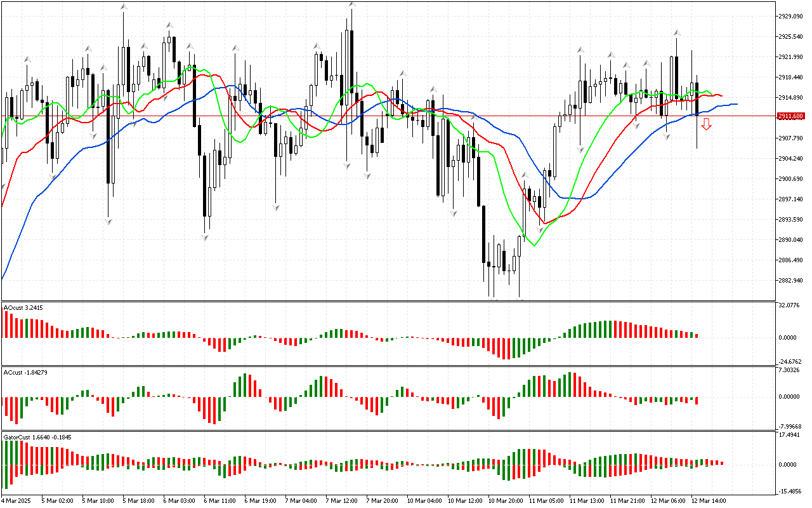812x508 pixels.
Task: Click the down fractal arrow below the 6 Mar 11:00 low
Action: 205,237
